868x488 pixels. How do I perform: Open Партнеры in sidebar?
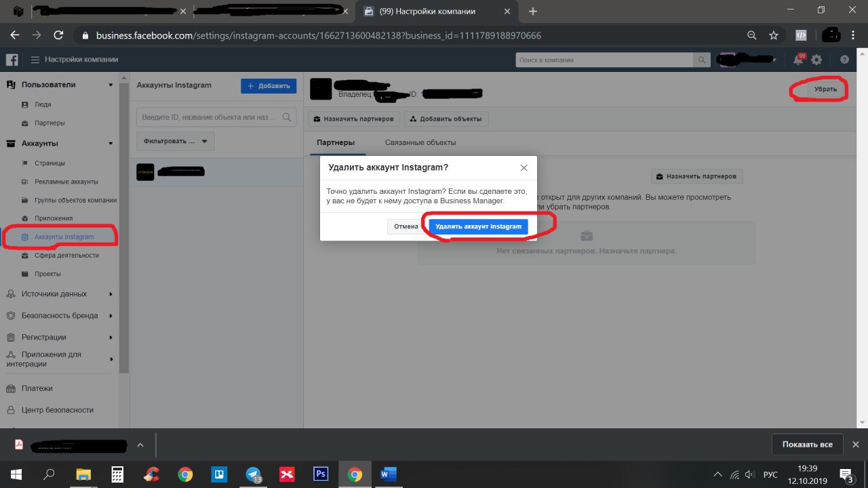(50, 123)
